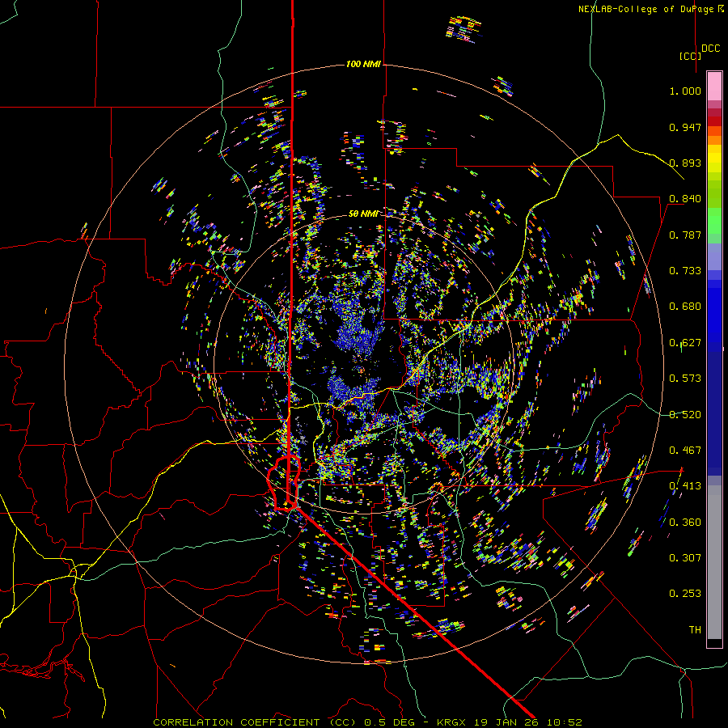
Task: Click the 0.5 DEG elevation text in the caption
Action: tap(390, 722)
